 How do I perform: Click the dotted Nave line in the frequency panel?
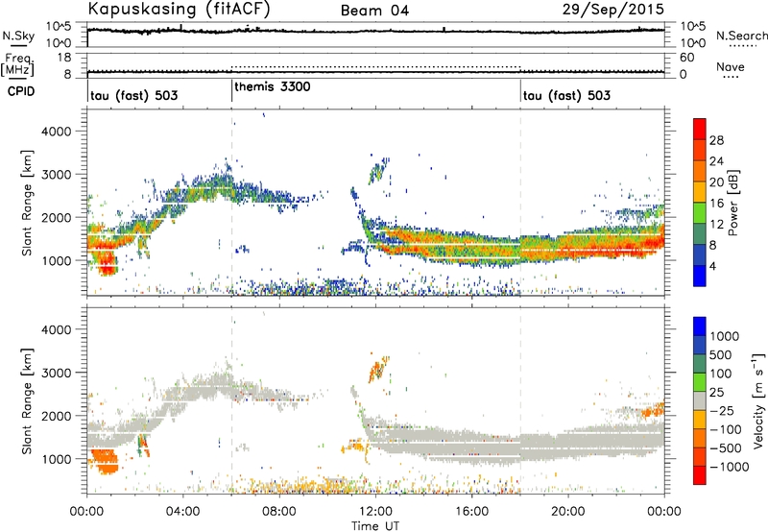click(375, 66)
